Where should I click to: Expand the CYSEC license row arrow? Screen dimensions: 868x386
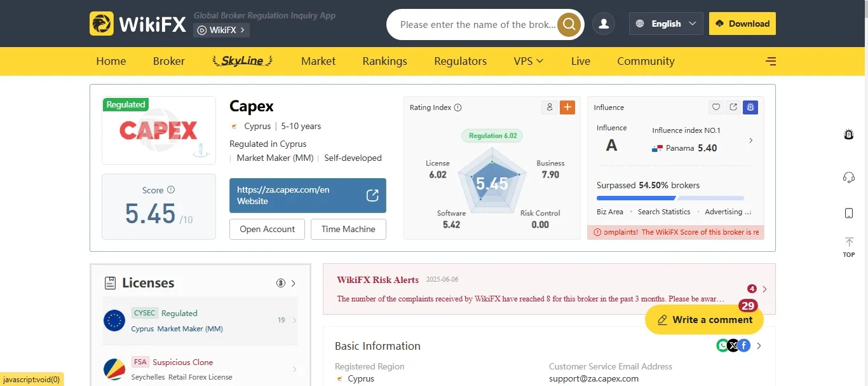point(294,320)
